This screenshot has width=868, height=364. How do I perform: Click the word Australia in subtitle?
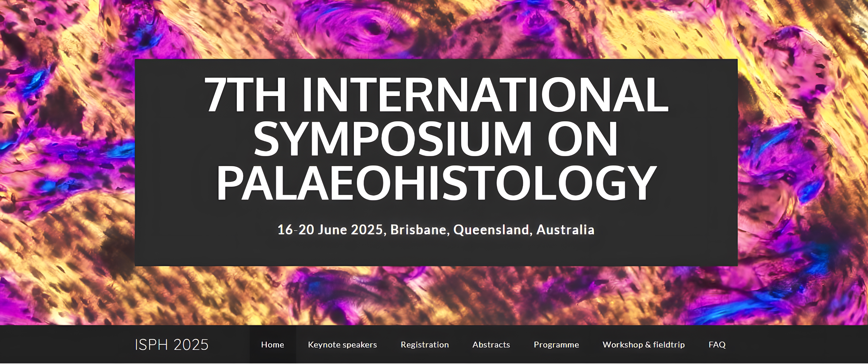[x=565, y=230]
